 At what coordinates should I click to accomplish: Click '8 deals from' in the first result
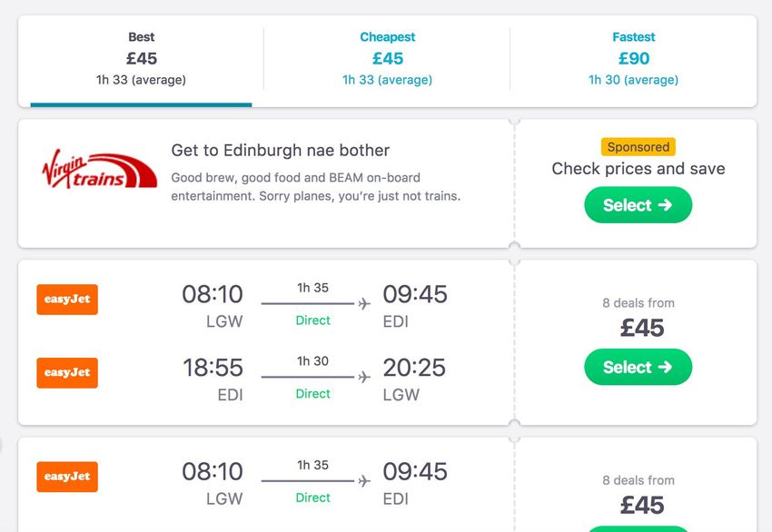pyautogui.click(x=638, y=302)
